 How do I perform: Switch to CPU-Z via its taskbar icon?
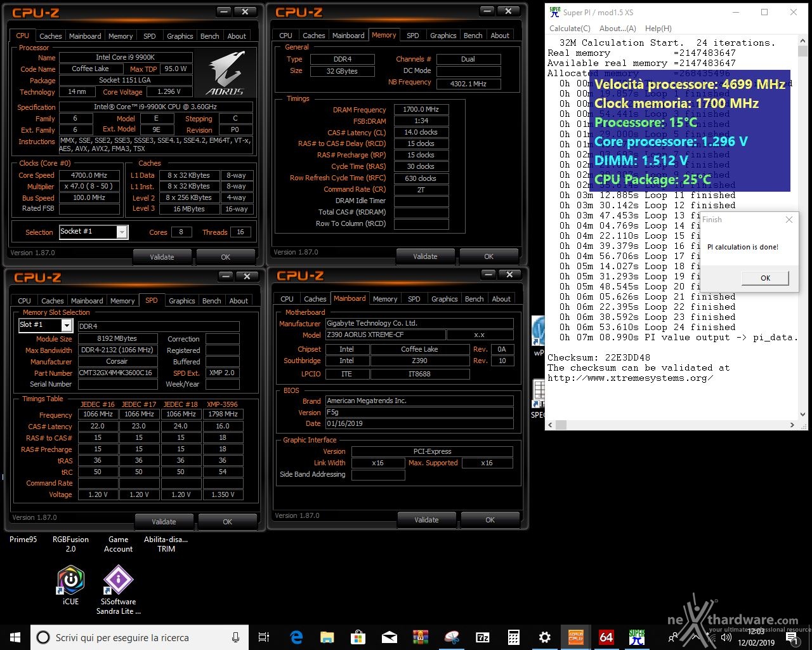tap(576, 637)
